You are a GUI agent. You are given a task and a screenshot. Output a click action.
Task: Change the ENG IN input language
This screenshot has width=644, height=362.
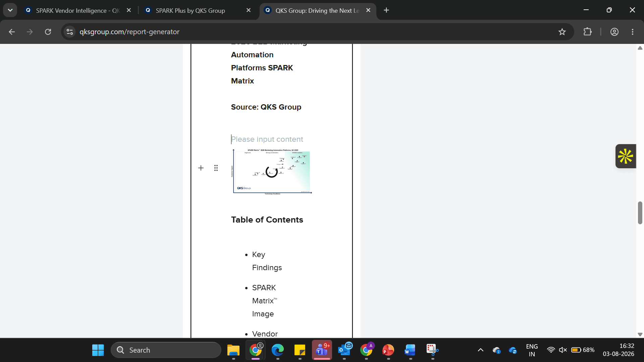point(532,350)
